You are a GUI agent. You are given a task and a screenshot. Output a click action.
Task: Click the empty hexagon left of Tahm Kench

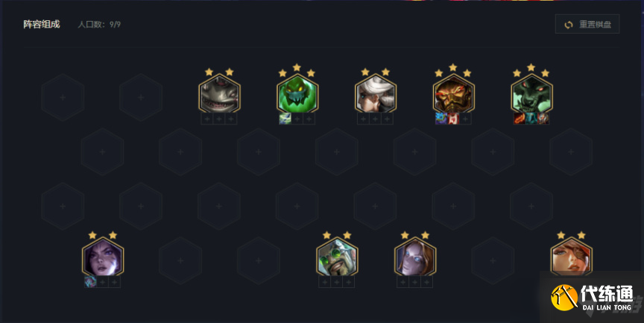pos(141,98)
